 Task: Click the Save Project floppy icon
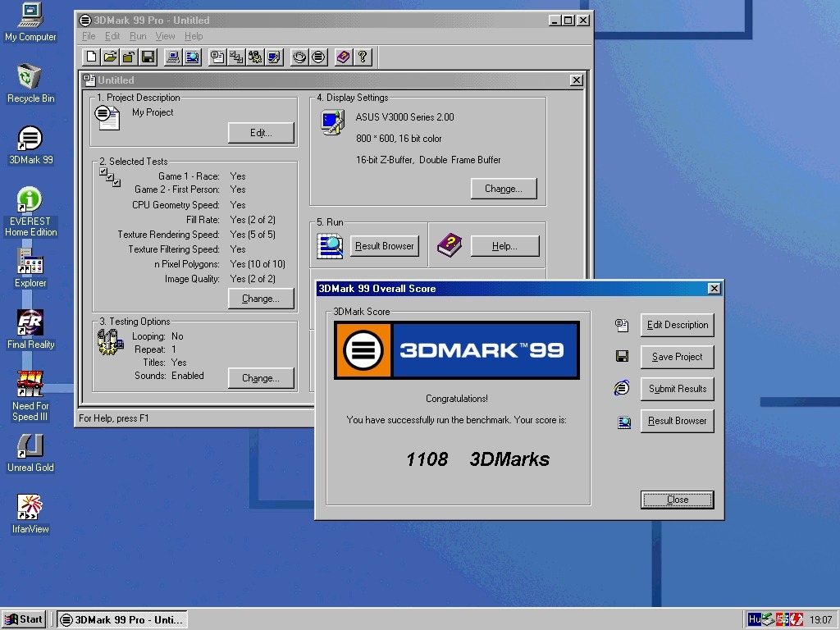(x=622, y=356)
